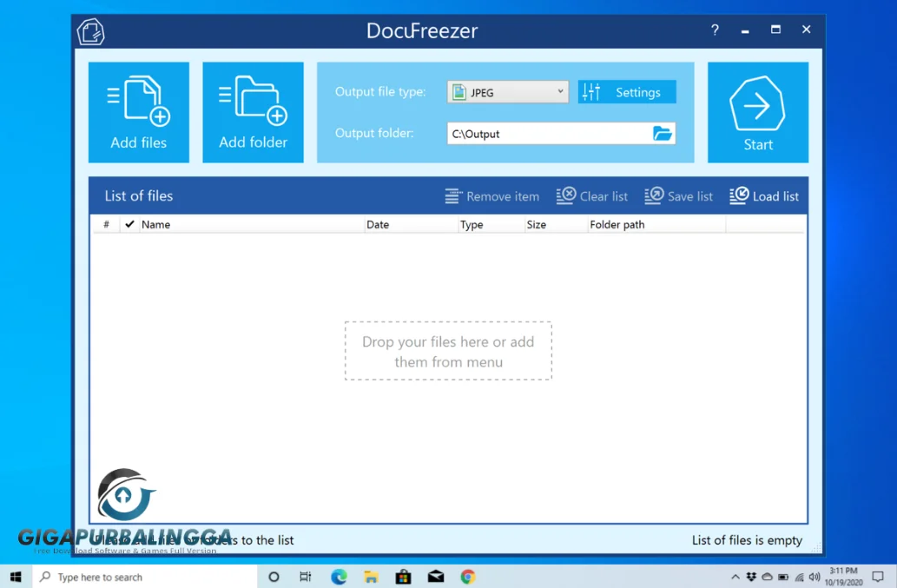This screenshot has height=588, width=897.
Task: Click the file drop area
Action: [448, 351]
